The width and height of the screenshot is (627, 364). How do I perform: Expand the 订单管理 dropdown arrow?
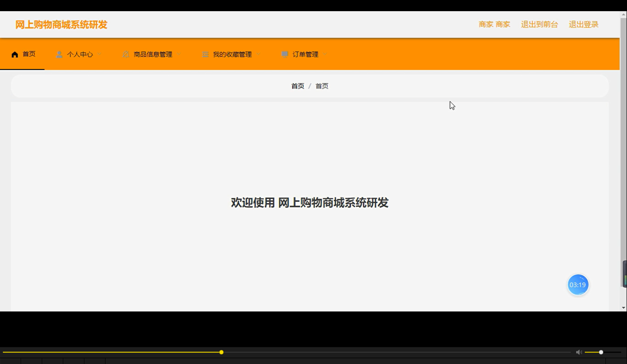325,54
